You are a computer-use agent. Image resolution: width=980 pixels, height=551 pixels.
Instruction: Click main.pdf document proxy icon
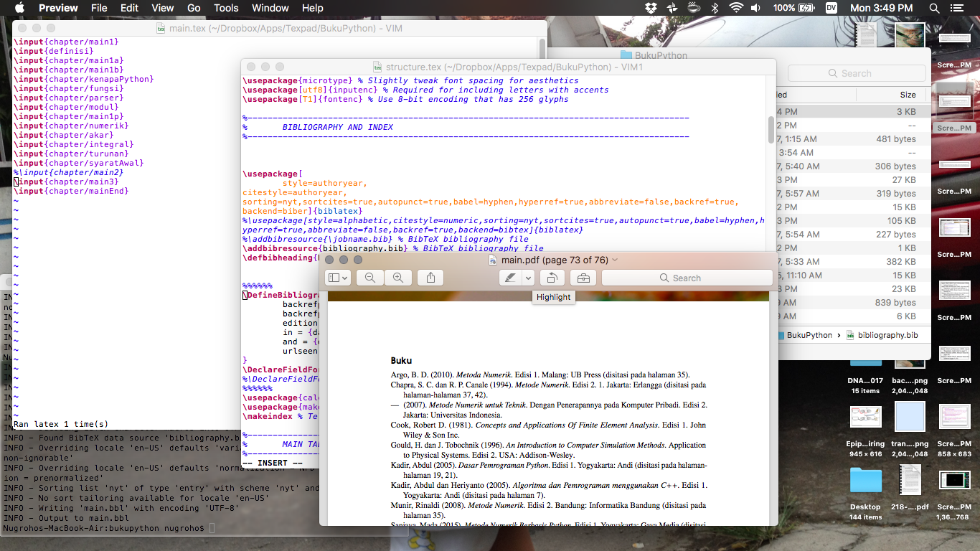click(493, 260)
